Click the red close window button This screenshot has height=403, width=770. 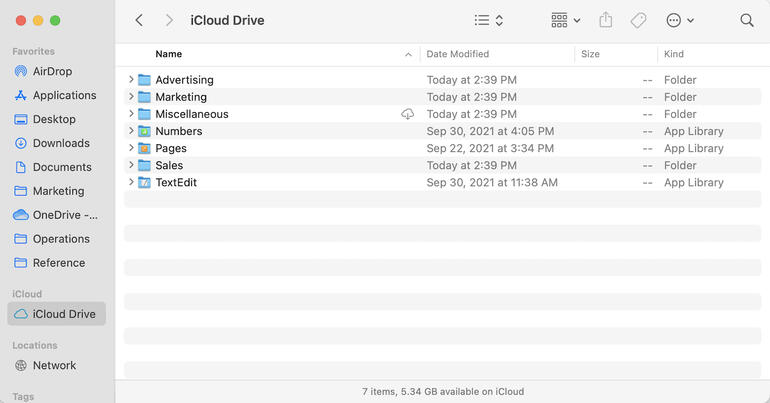(21, 20)
